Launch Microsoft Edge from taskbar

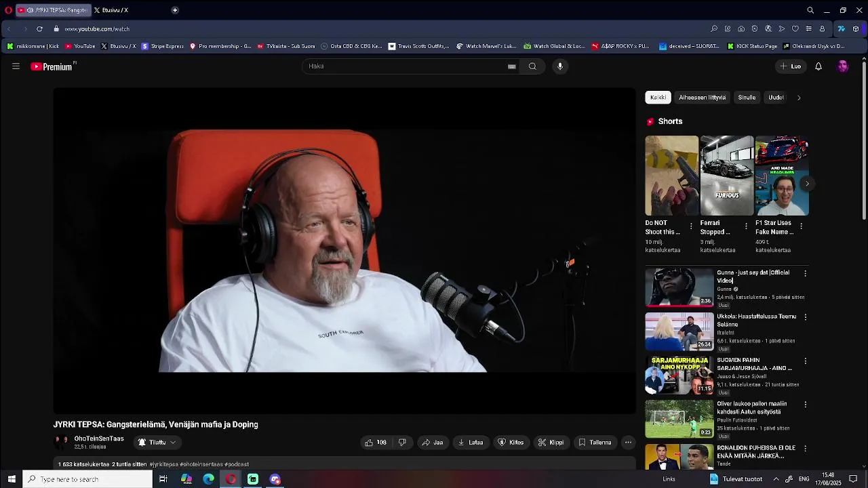coord(209,479)
